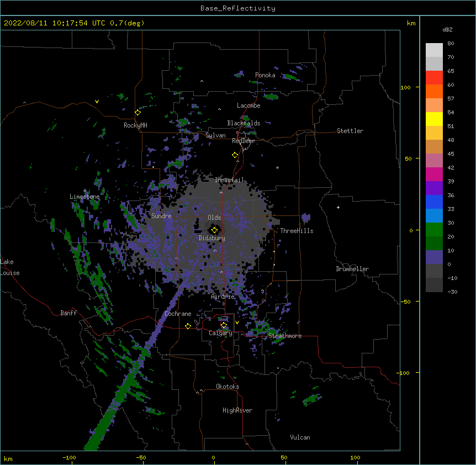This screenshot has height=465, width=476.
Task: Click the Limestone label
Action: point(84,197)
